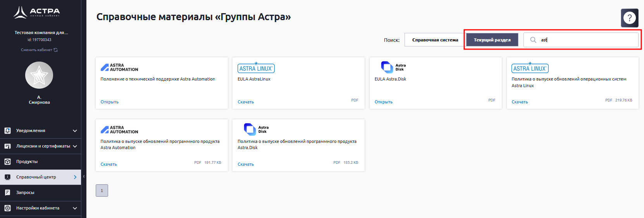Open the Astra Automation support policy document
The image size is (644, 218).
(110, 102)
